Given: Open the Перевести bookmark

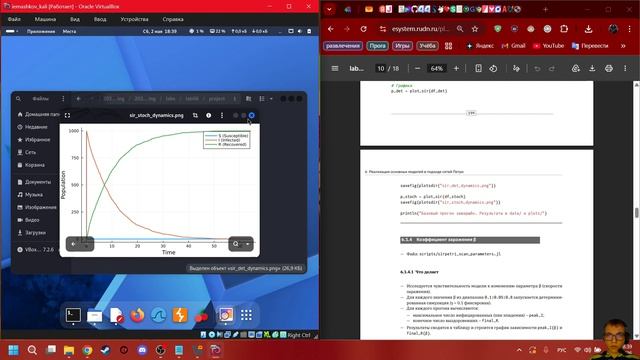Looking at the screenshot, I should tap(590, 46).
